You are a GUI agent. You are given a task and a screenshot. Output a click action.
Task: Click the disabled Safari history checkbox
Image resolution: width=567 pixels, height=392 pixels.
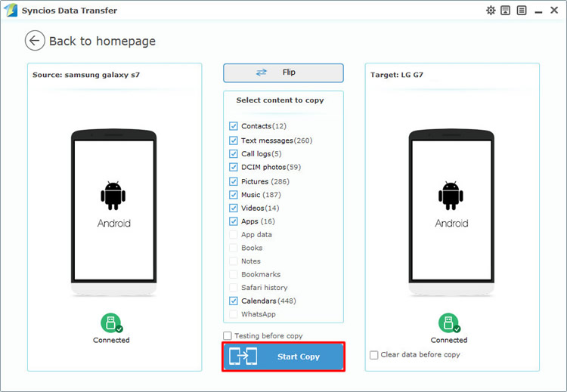(x=234, y=288)
